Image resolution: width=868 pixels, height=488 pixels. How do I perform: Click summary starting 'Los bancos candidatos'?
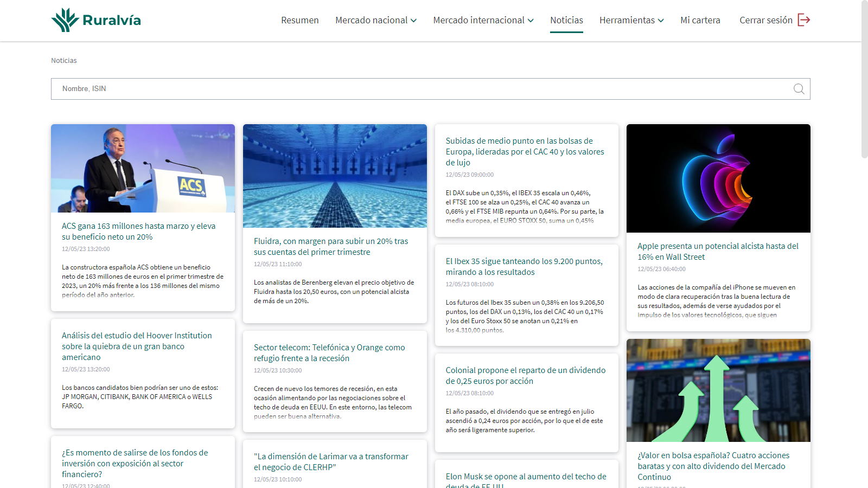[140, 397]
